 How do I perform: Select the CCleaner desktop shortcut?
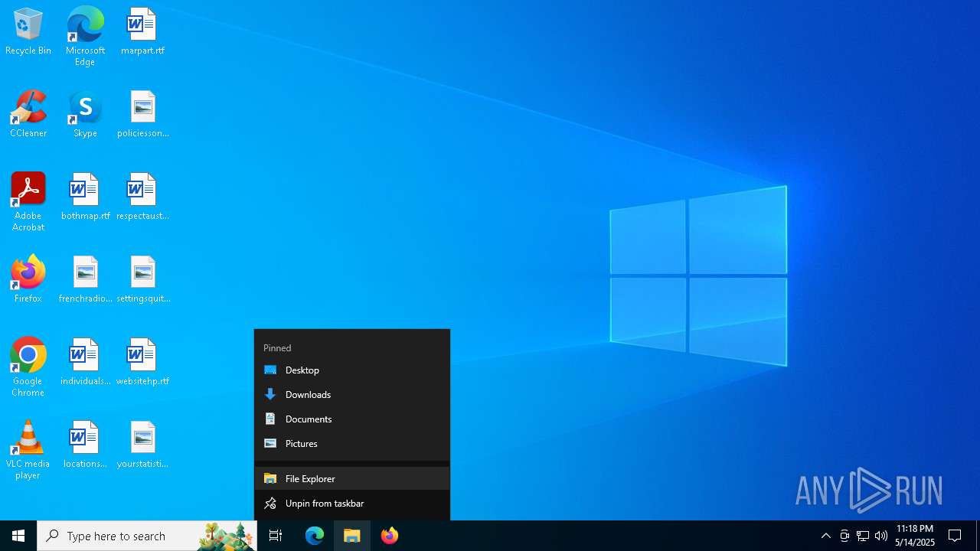click(x=28, y=115)
